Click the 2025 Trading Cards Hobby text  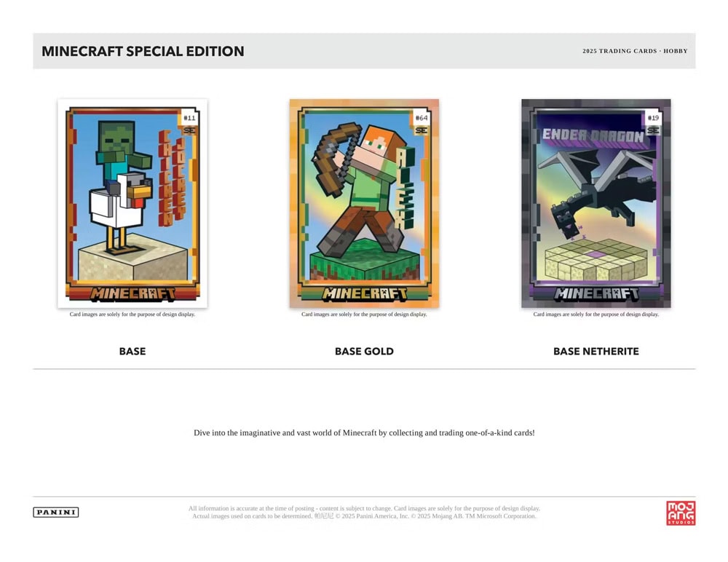click(x=635, y=51)
